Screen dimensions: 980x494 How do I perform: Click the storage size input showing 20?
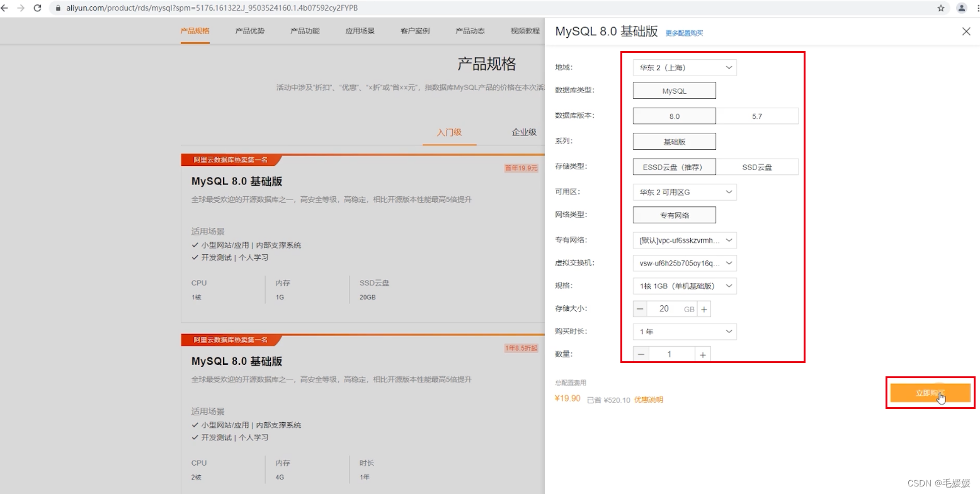pyautogui.click(x=664, y=309)
